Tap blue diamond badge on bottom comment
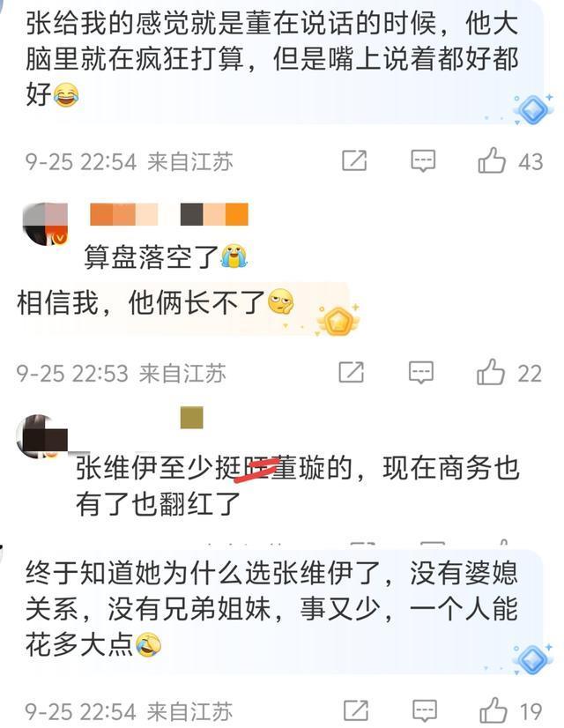Screen dimensions: 564x728 (x=532, y=658)
